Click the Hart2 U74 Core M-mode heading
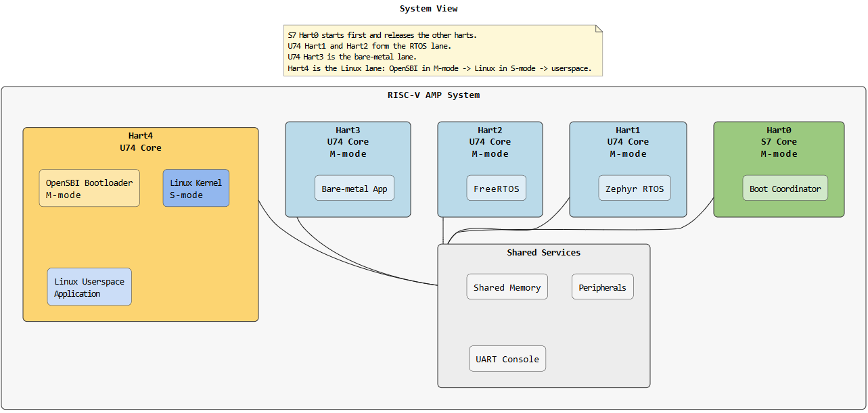This screenshot has height=413, width=868. (x=490, y=142)
